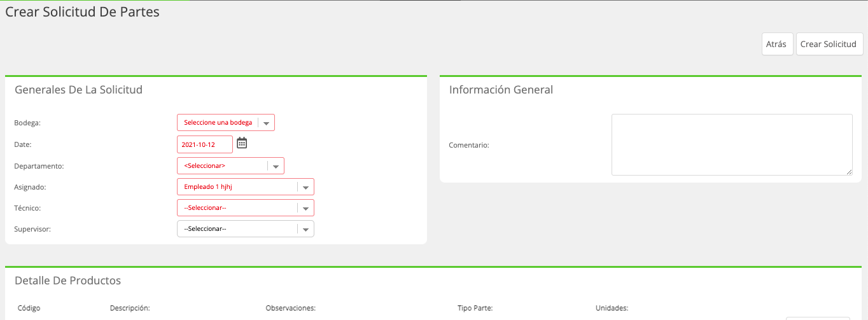Click the Código column header
The image size is (868, 320).
[x=29, y=308]
